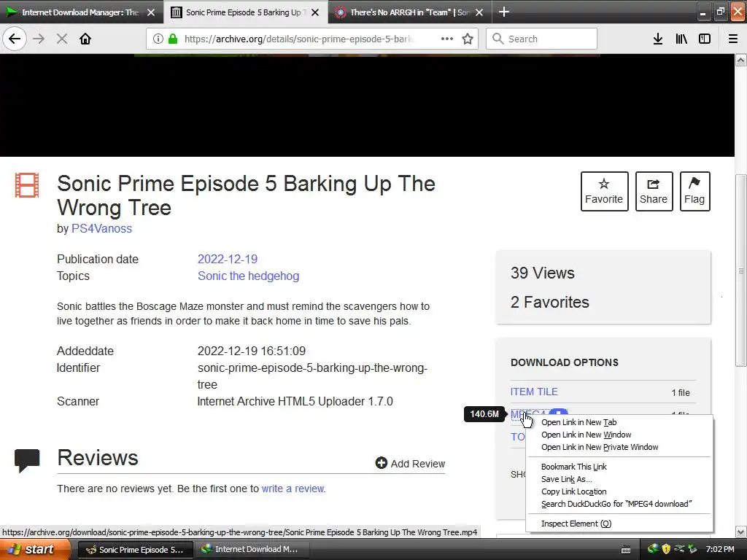The width and height of the screenshot is (747, 560).
Task: Click the scrollbar up arrow
Action: click(x=741, y=60)
